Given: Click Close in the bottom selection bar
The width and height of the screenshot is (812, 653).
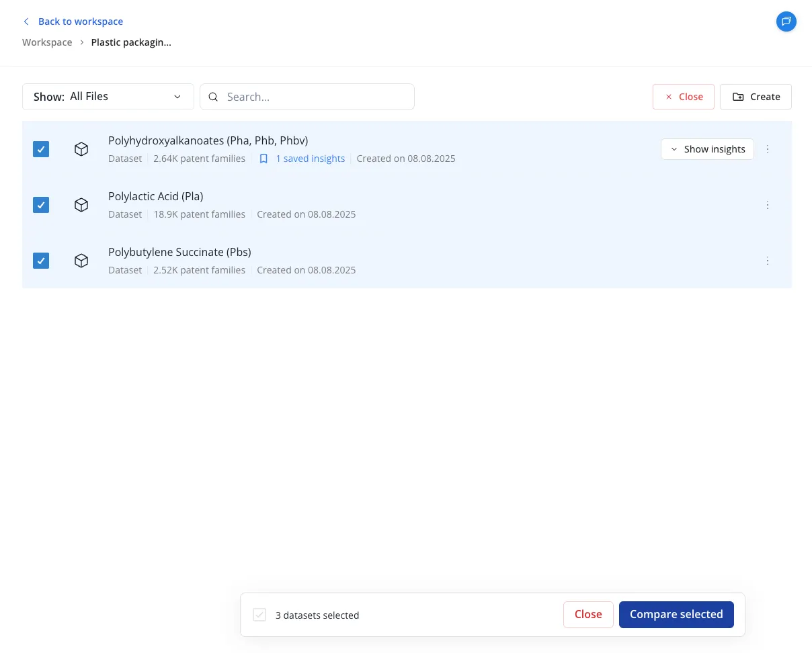Looking at the screenshot, I should pos(588,615).
